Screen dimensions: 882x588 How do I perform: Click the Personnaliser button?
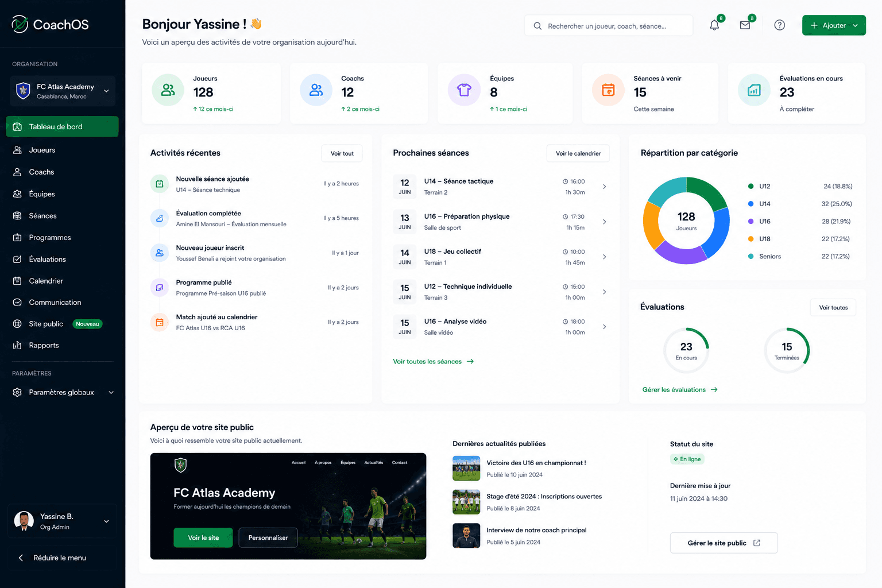[x=268, y=537]
